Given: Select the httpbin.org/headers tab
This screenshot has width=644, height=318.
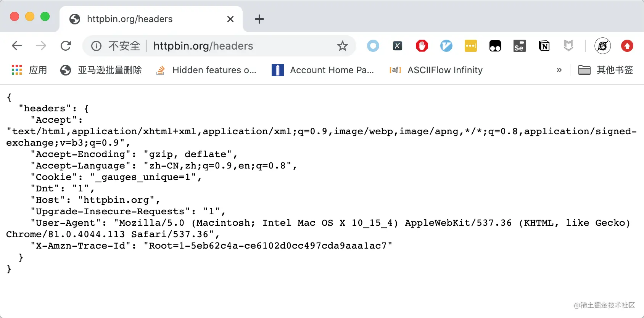Looking at the screenshot, I should pos(151,19).
